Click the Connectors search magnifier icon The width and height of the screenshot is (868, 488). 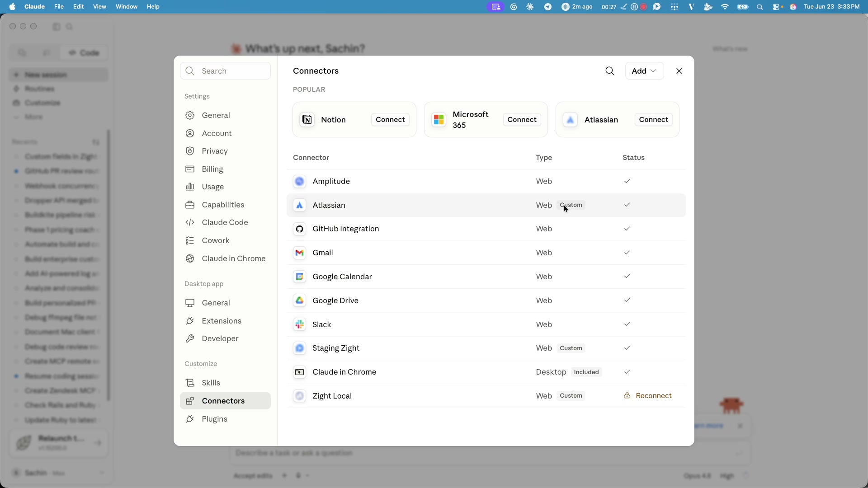pos(610,71)
